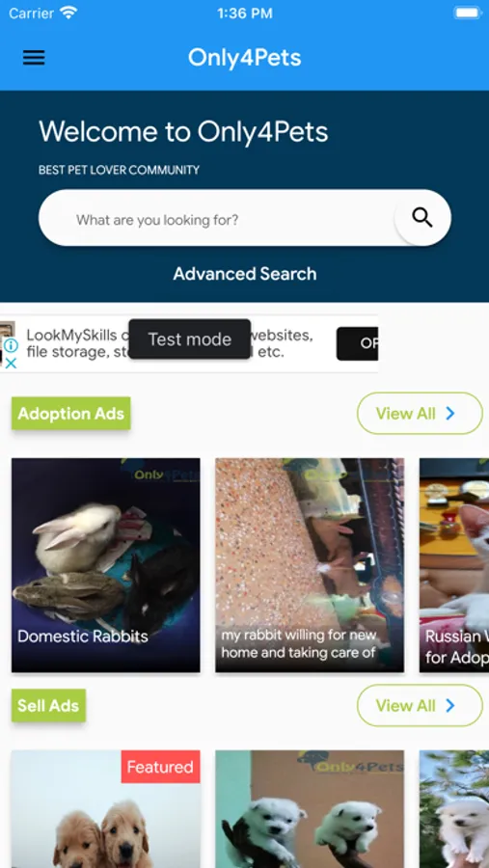489x868 pixels.
Task: Open the Featured golden puppies sell ad
Action: (106, 809)
